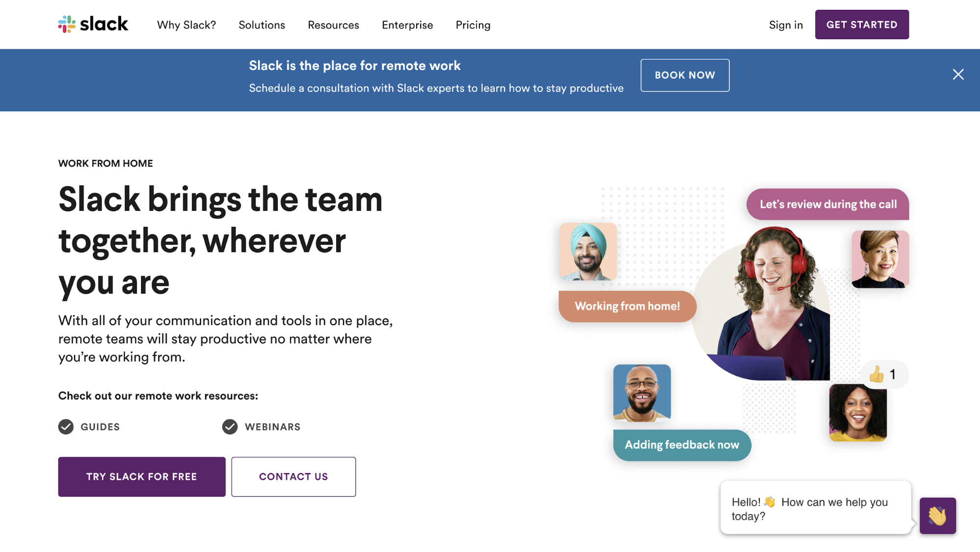Click the Working from home! bubble
The height and width of the screenshot is (552, 980).
tap(627, 306)
